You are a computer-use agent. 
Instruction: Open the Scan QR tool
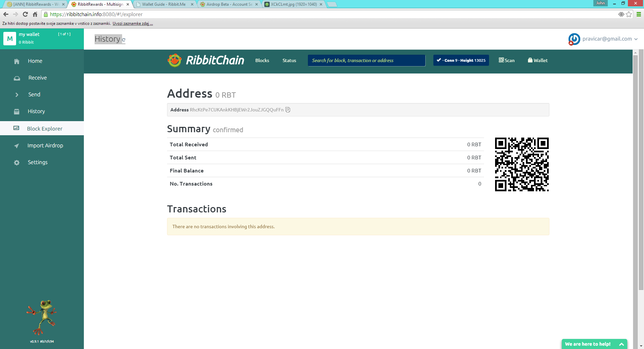[x=506, y=60]
